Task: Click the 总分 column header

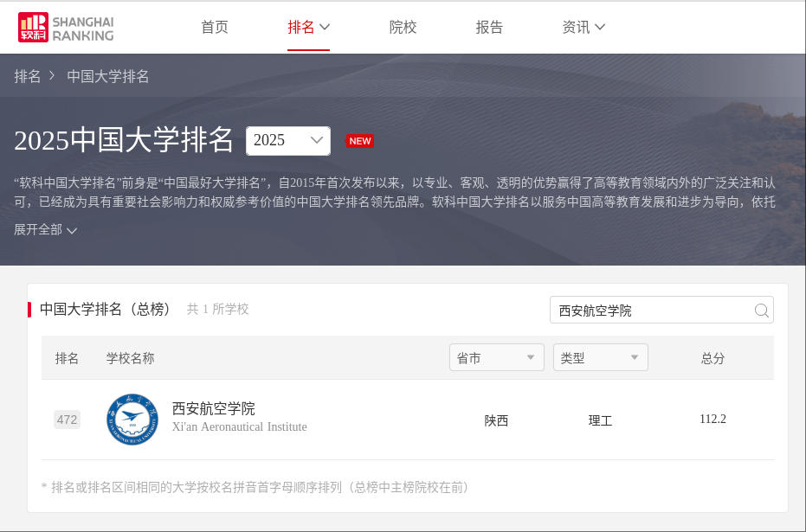Action: pyautogui.click(x=713, y=358)
